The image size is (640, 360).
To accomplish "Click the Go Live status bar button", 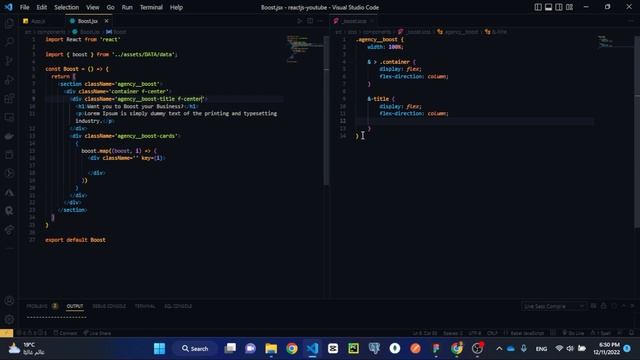I will coord(573,333).
